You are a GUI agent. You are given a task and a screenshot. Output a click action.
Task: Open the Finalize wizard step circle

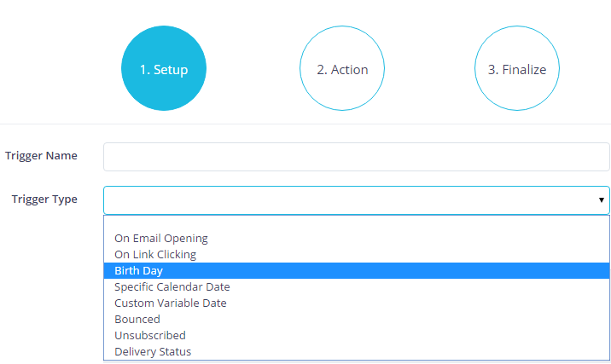pyautogui.click(x=517, y=69)
